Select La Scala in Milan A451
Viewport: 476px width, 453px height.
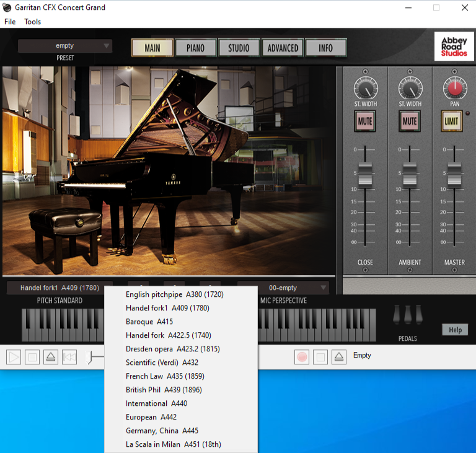coord(181,444)
